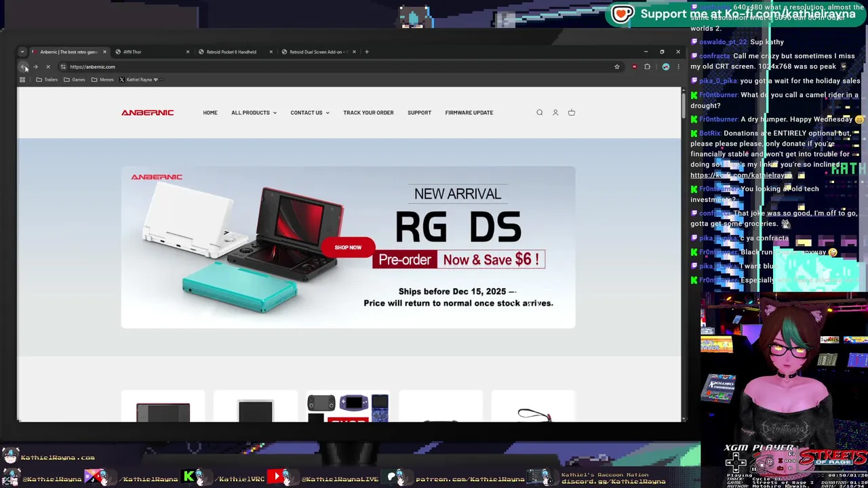Bookmark this page with the star icon
868x488 pixels.
616,66
